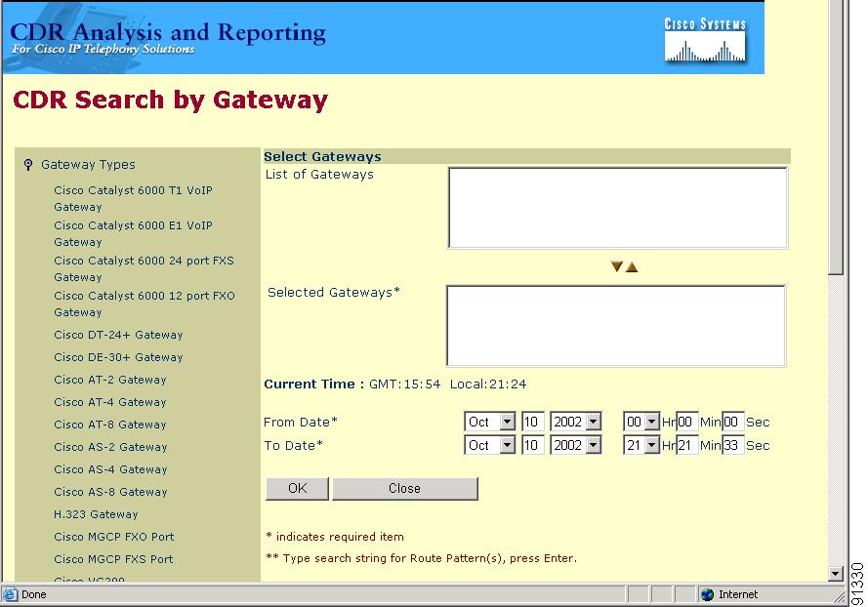Choose Cisco AS-2 Gateway type
This screenshot has height=607, width=868.
pos(110,447)
